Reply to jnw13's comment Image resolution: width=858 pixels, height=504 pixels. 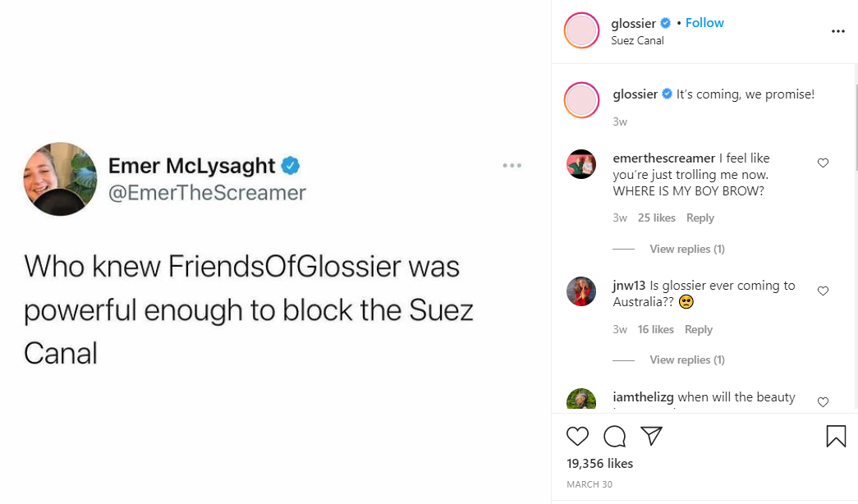(699, 329)
